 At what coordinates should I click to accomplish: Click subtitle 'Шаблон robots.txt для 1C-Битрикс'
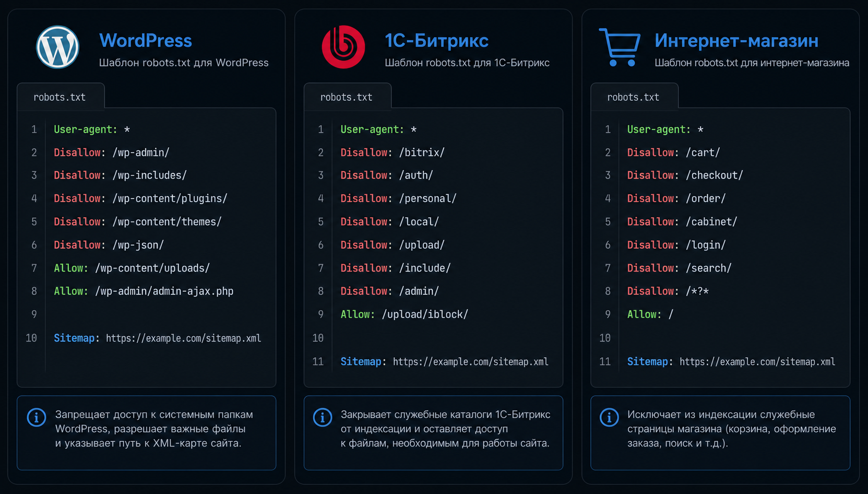point(467,63)
